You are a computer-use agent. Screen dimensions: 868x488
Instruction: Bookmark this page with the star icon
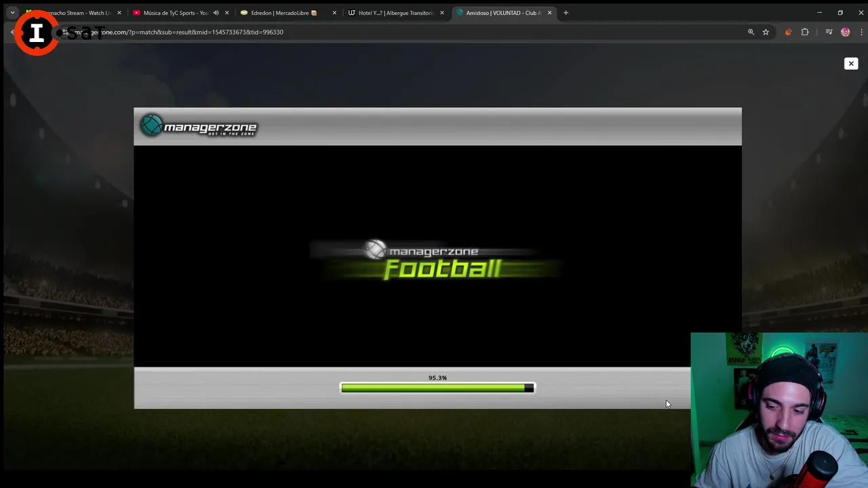pos(766,32)
